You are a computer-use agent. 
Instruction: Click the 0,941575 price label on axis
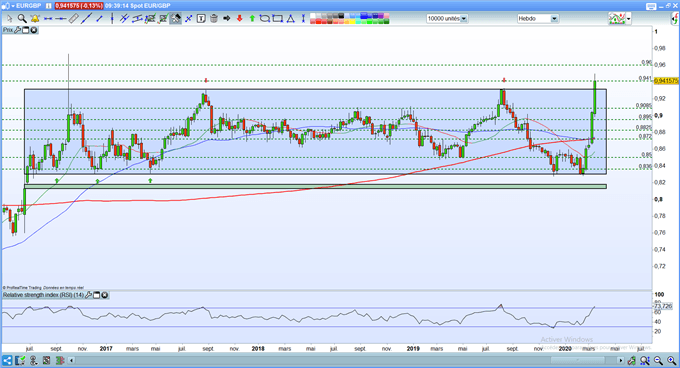point(666,81)
